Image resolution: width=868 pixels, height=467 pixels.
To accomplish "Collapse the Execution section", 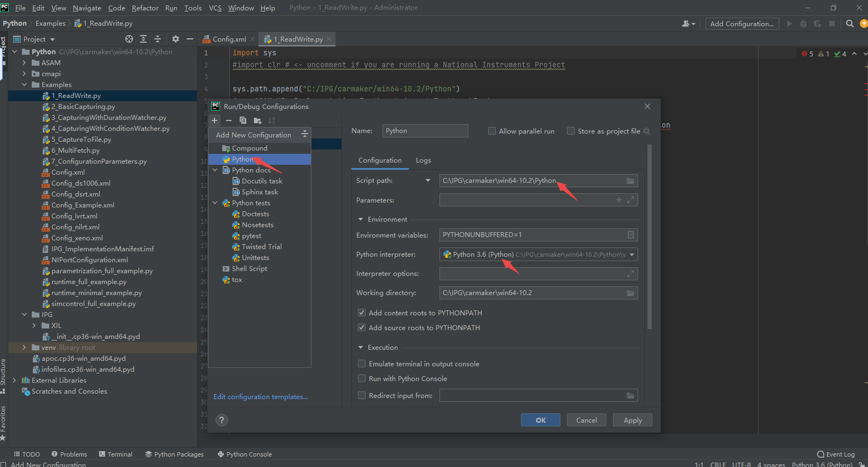I will pyautogui.click(x=361, y=348).
